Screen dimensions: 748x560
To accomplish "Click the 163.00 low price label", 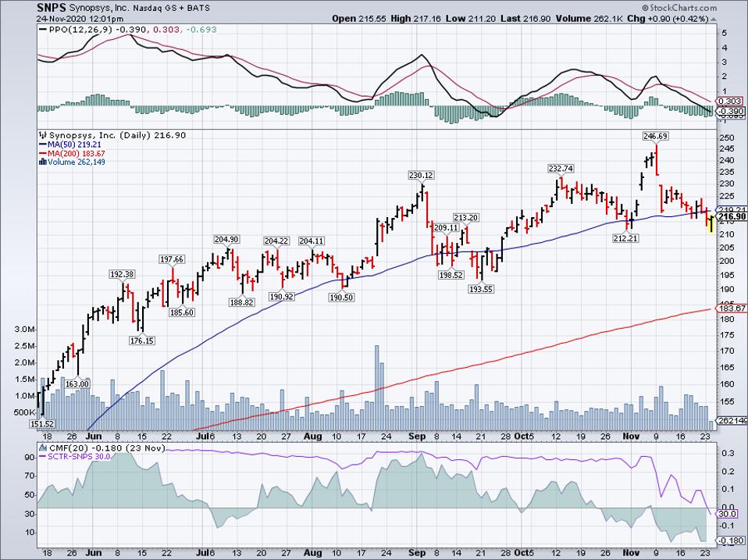I will point(78,384).
